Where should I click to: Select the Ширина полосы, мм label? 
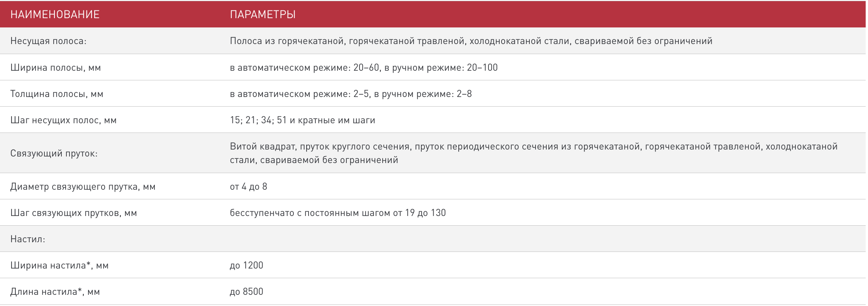[x=55, y=68]
